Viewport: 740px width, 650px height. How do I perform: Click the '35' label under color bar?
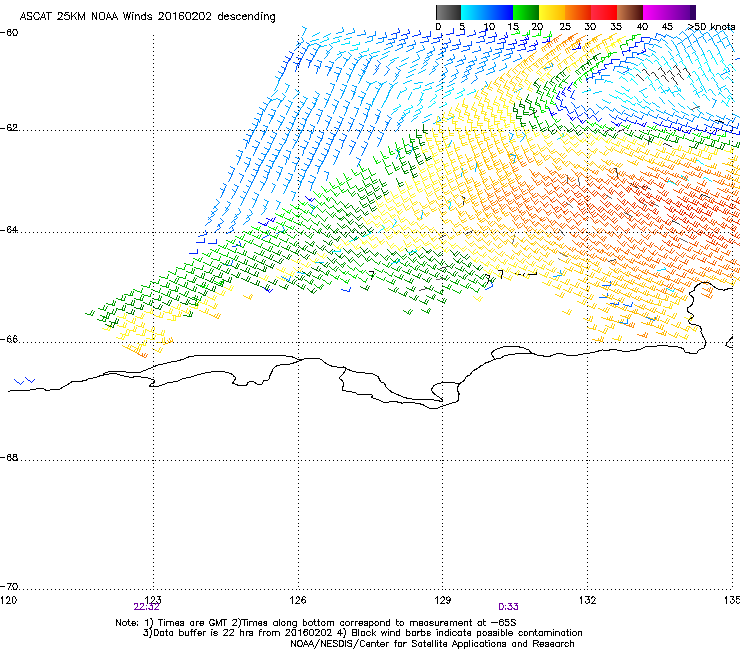coord(616,27)
